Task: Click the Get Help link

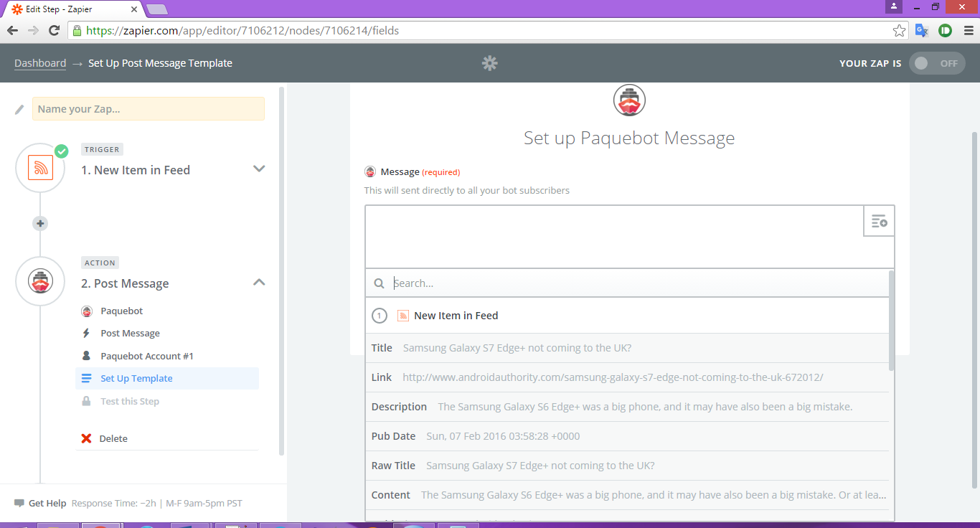Action: [x=47, y=504]
